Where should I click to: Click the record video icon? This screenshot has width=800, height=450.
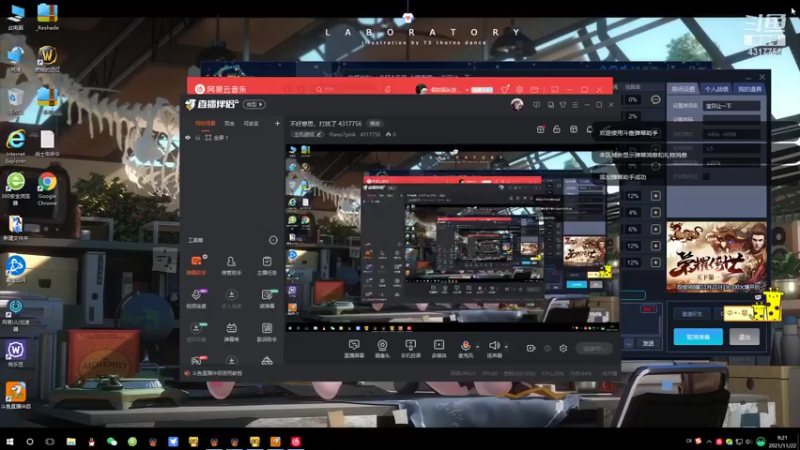(x=531, y=348)
